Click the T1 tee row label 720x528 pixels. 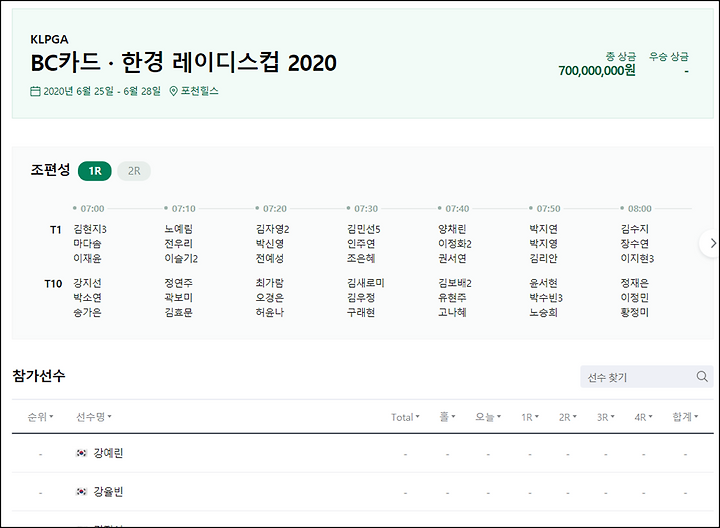[56, 230]
